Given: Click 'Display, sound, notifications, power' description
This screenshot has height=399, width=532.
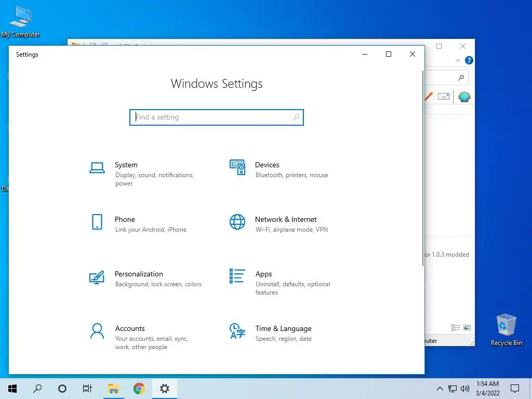Looking at the screenshot, I should 154,179.
